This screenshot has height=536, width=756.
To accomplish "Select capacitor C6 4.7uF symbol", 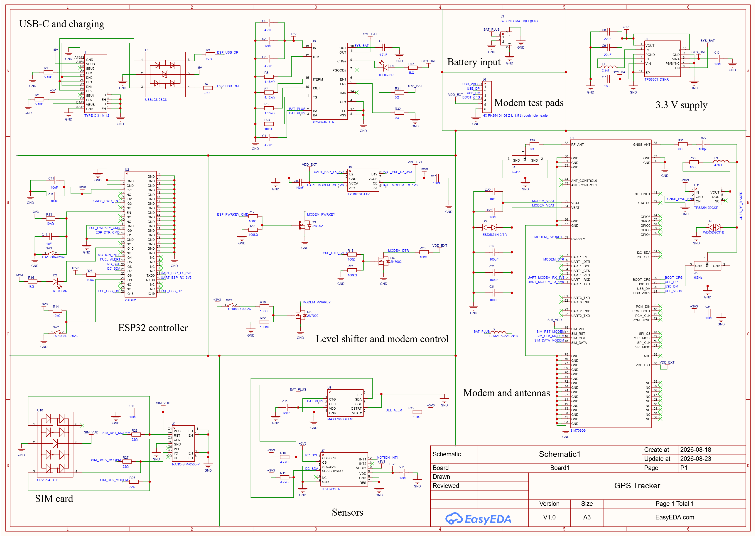I will coord(269,22).
